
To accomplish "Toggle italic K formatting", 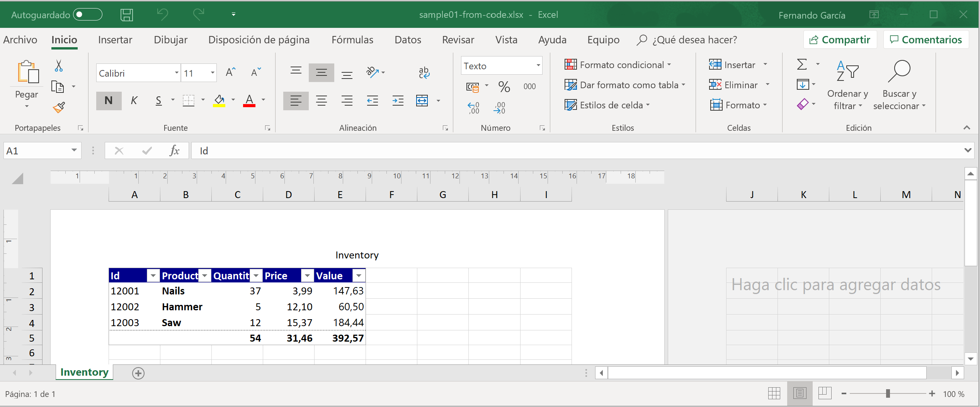I will [134, 101].
